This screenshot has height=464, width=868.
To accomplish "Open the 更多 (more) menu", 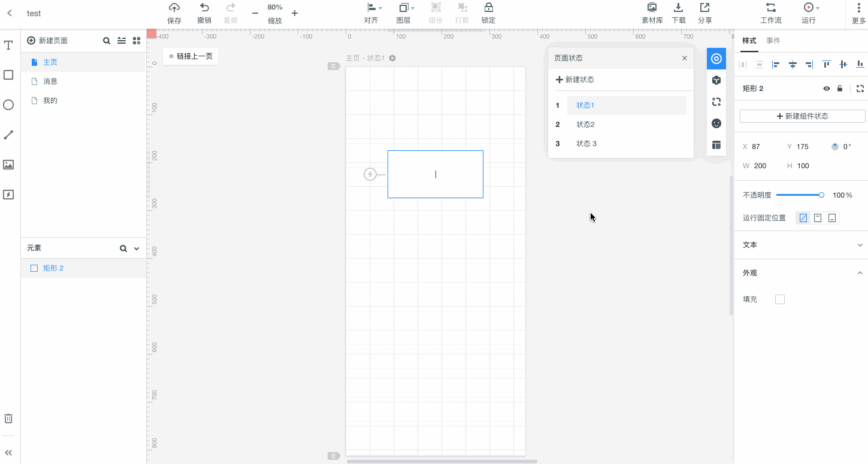I will pos(858,13).
